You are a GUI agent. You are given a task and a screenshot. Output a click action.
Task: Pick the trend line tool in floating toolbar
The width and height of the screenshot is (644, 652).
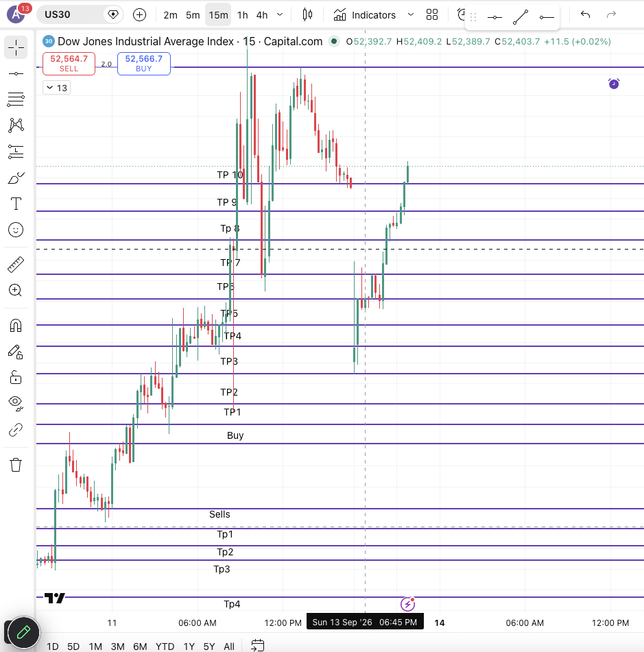point(521,17)
